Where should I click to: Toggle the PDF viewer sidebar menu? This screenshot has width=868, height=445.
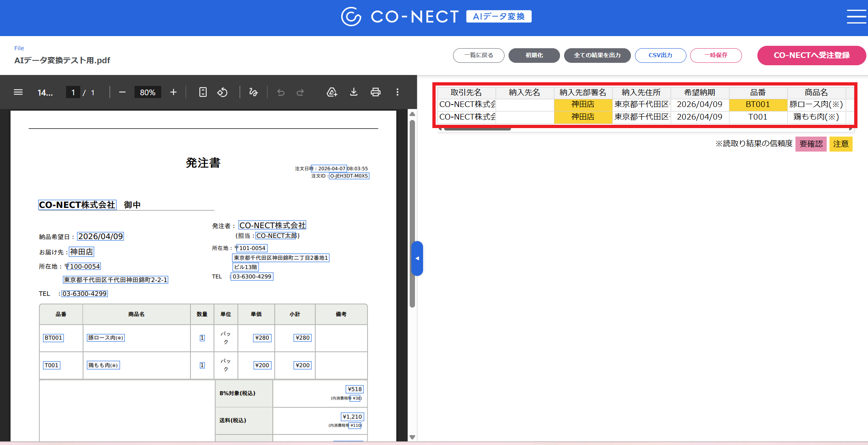[x=18, y=92]
